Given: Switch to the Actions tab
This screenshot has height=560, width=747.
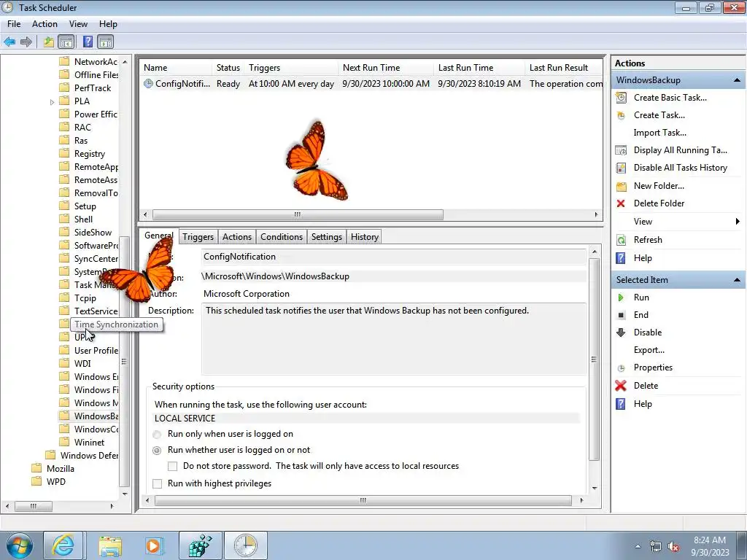Looking at the screenshot, I should 237,237.
